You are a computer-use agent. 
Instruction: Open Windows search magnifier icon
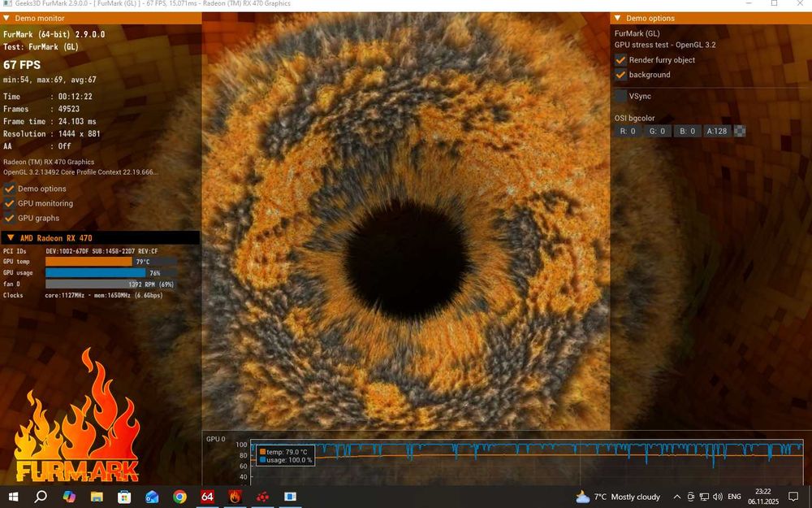pyautogui.click(x=41, y=497)
